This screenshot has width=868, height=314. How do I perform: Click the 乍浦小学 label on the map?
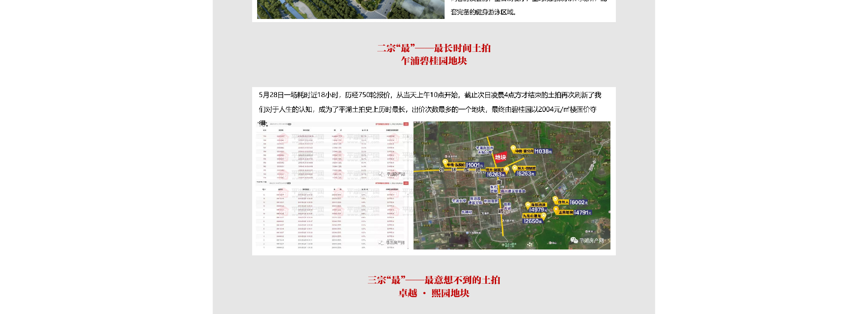pos(459,201)
